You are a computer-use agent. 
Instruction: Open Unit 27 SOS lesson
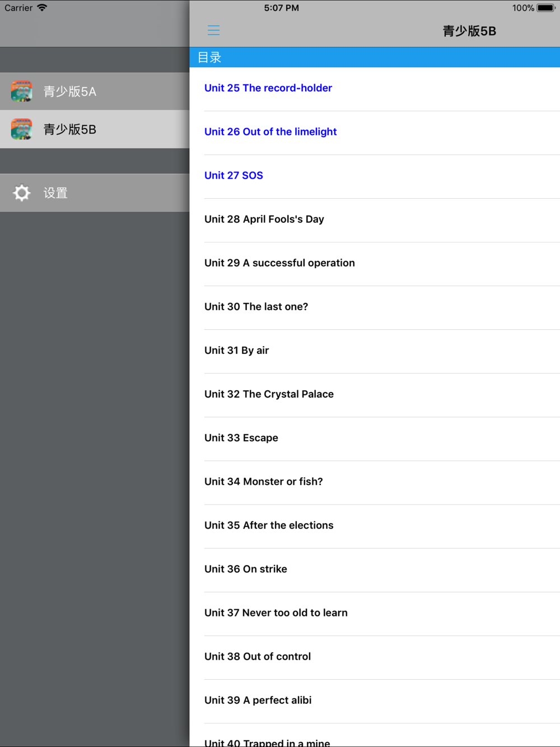pyautogui.click(x=234, y=175)
